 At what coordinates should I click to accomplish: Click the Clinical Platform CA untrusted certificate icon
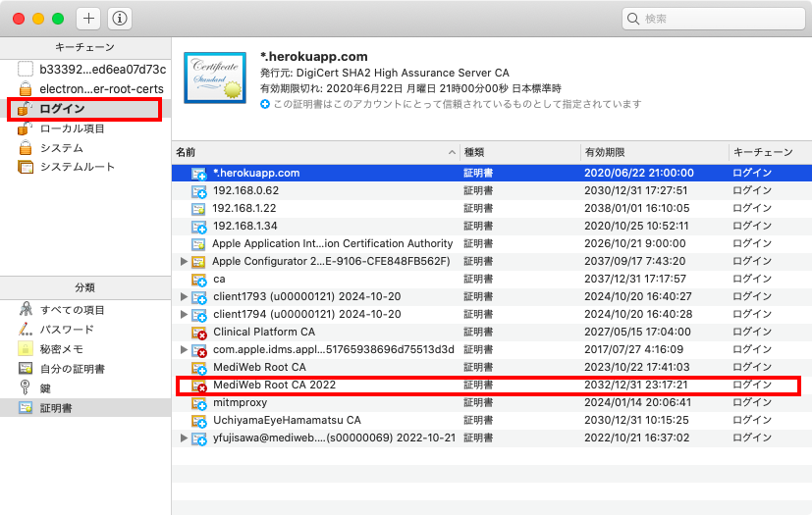pos(199,333)
